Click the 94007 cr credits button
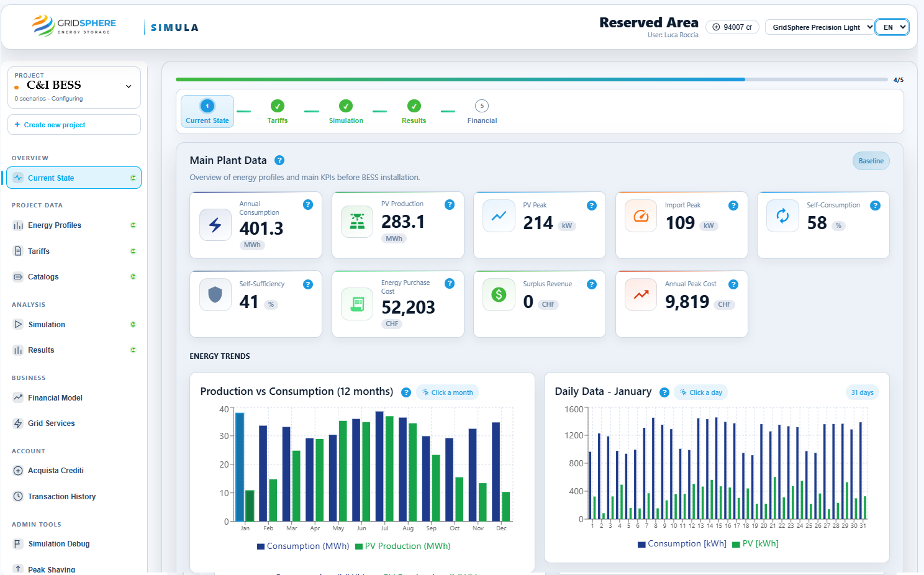Viewport: 924px width, 575px height. pyautogui.click(x=732, y=27)
